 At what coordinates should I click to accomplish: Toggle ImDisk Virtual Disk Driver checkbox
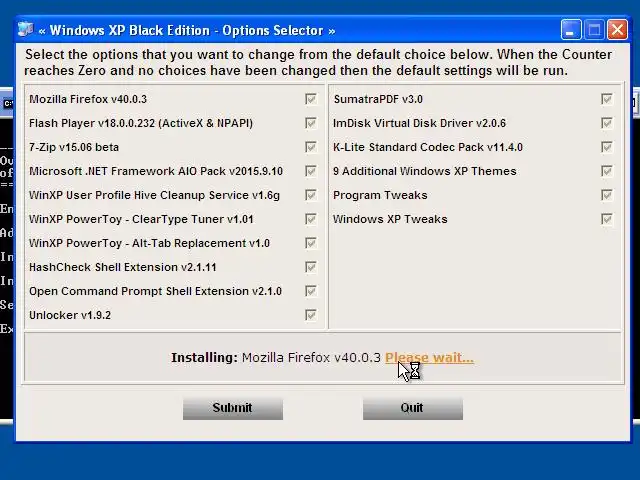tap(607, 123)
